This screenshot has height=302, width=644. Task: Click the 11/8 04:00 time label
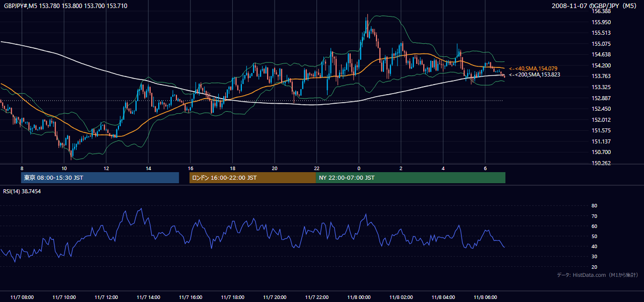[443, 297]
